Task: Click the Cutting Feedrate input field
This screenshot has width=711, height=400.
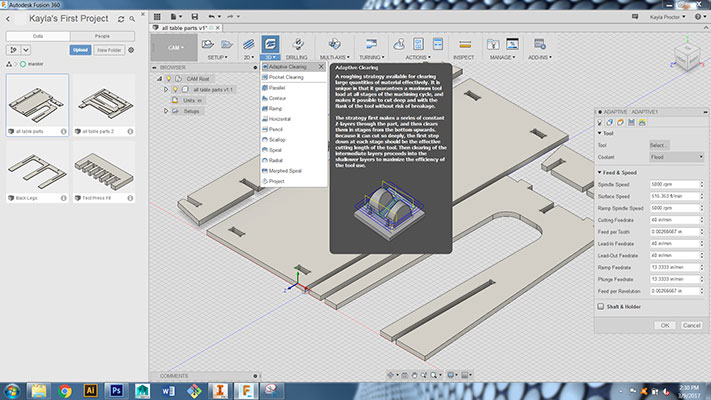Action: pyautogui.click(x=675, y=220)
